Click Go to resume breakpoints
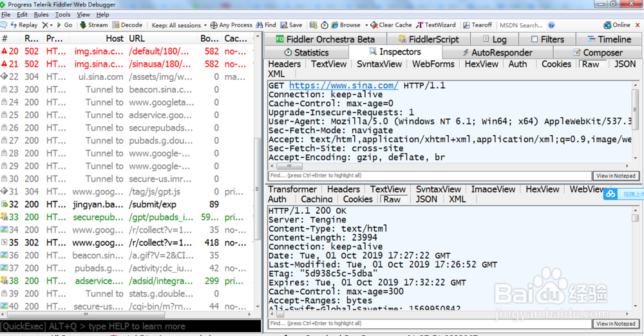Screen dimensions: 644x336 64,25
